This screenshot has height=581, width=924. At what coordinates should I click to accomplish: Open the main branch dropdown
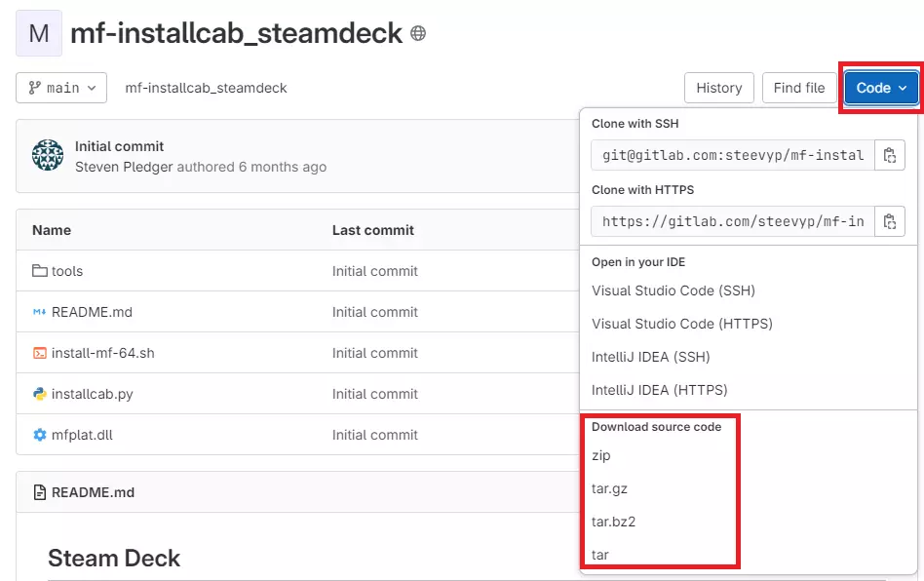point(61,88)
